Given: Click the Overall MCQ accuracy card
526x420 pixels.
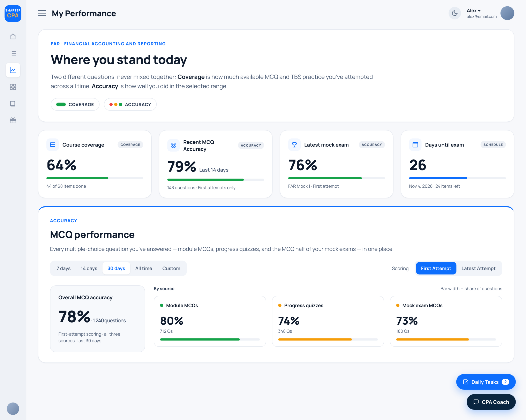Looking at the screenshot, I should coord(98,319).
